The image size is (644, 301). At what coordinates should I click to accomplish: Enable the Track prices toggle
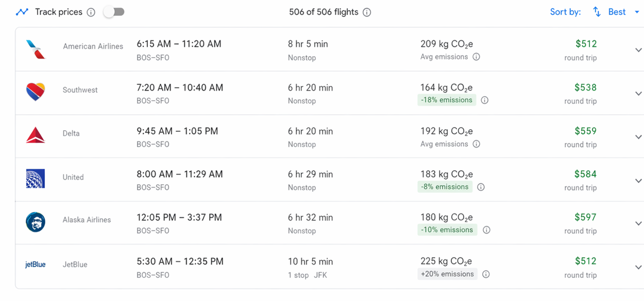114,11
